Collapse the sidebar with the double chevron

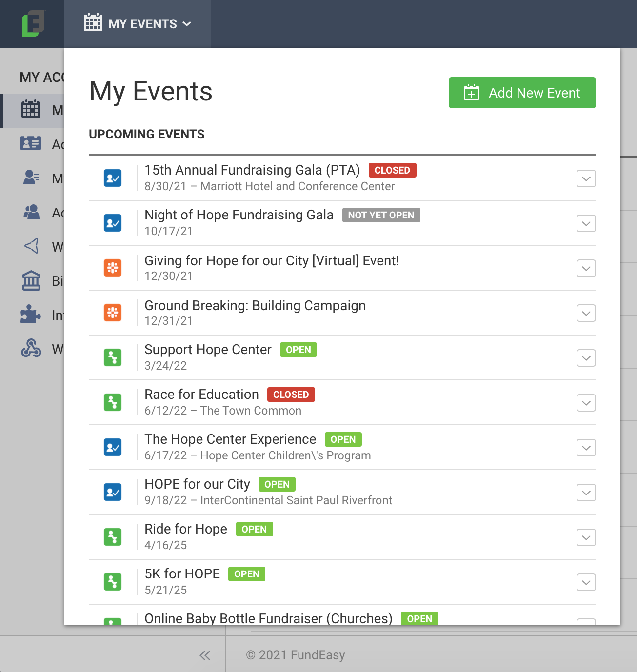pos(205,655)
